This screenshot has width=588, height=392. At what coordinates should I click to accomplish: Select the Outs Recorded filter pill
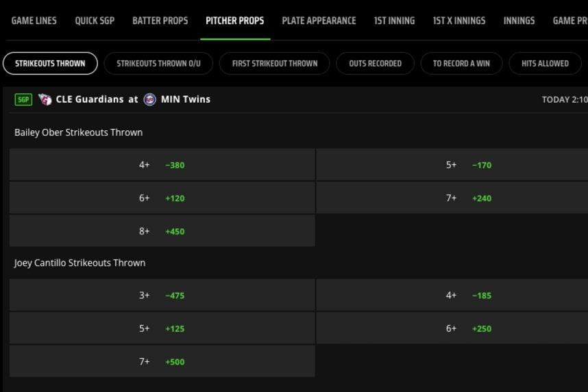(376, 64)
